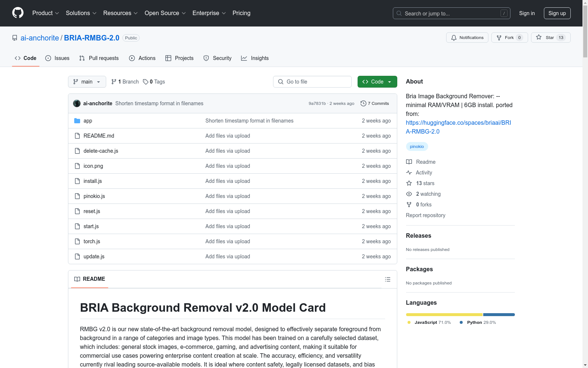Click the ai-anchorite avatar in commit row
This screenshot has height=368, width=588.
pyautogui.click(x=77, y=103)
